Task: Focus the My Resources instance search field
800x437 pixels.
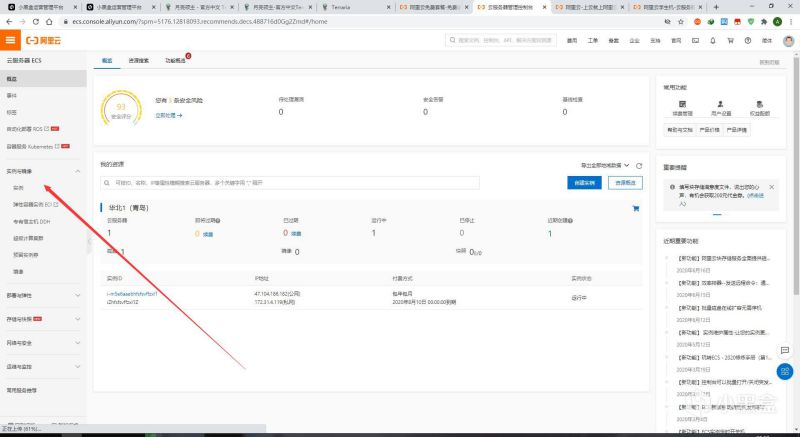Action: 290,183
